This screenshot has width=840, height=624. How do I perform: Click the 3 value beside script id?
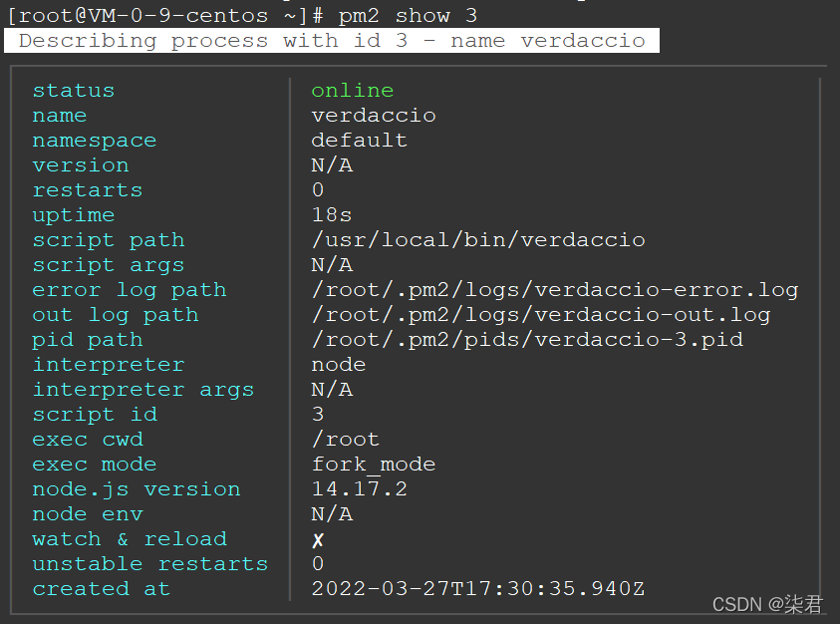tap(318, 415)
